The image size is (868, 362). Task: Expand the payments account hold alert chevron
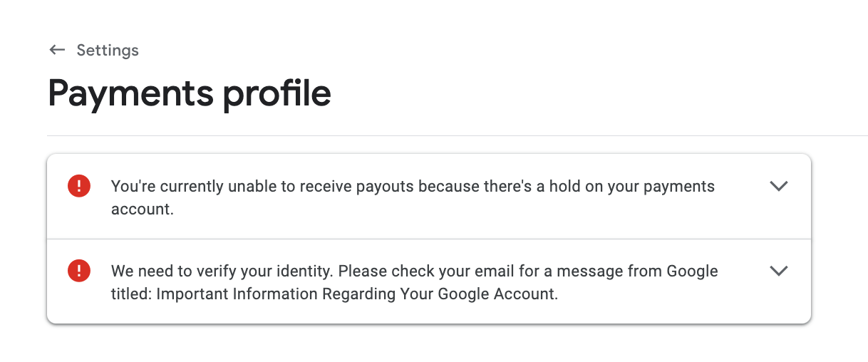779,186
